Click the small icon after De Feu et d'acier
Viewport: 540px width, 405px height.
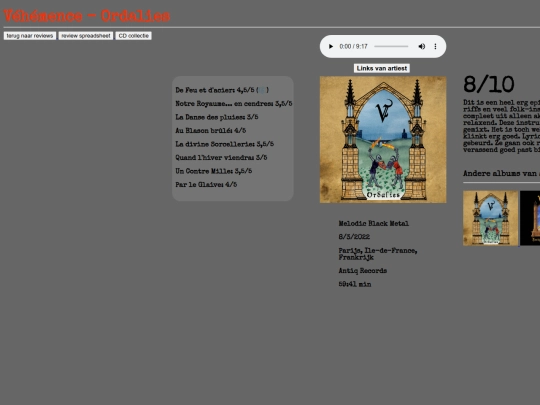point(262,90)
